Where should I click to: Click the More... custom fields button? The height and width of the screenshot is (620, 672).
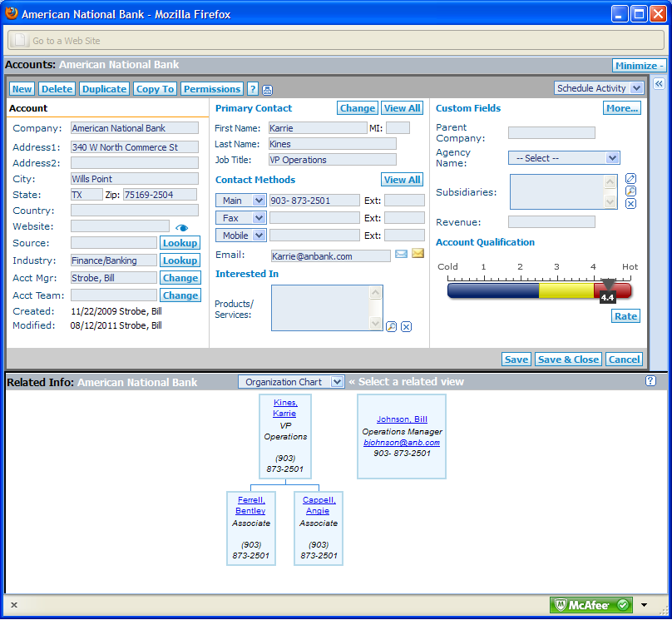coord(622,108)
